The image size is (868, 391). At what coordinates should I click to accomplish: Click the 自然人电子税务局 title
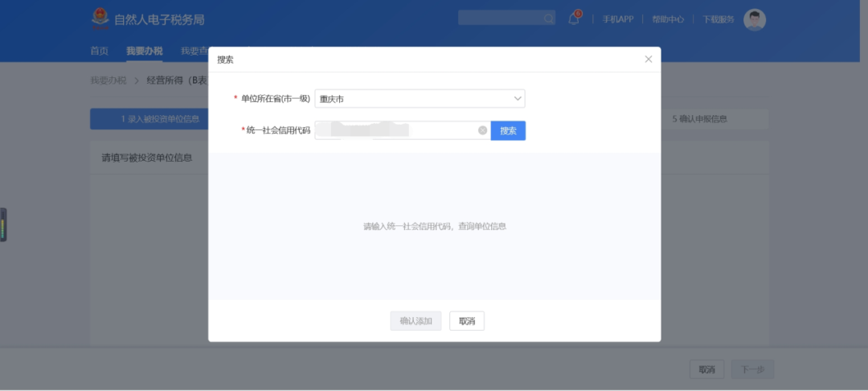click(159, 20)
